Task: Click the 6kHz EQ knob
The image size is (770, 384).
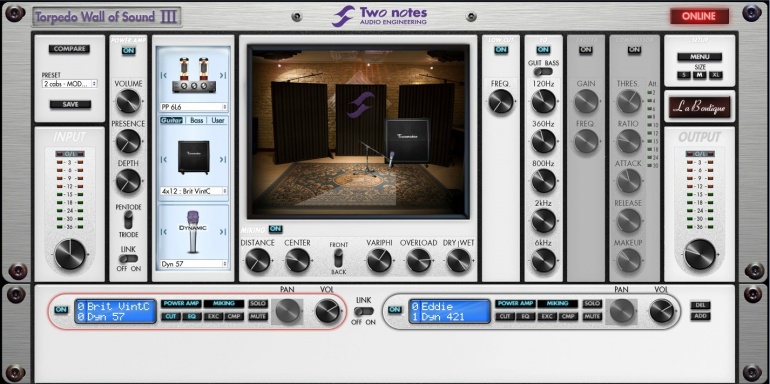Action: [544, 261]
